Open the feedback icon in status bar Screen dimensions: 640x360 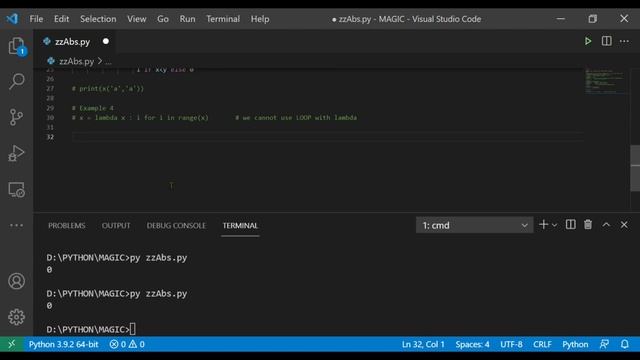pos(604,344)
